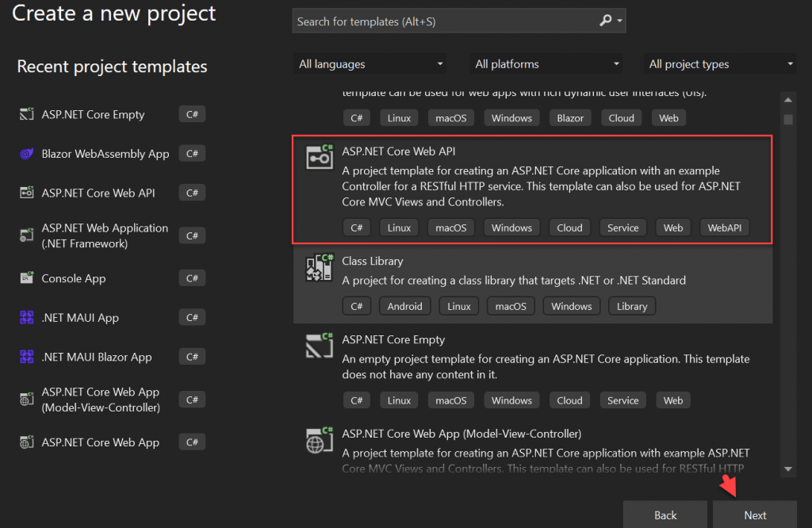This screenshot has width=812, height=528.
Task: Click the WebAPI tag on ASP.NET Core Web API
Action: (725, 228)
